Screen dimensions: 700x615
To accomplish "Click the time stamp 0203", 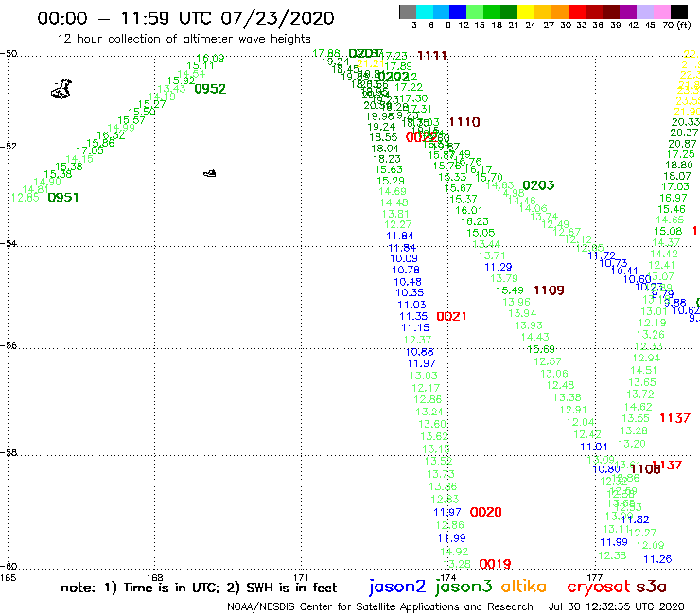I will point(538,185).
